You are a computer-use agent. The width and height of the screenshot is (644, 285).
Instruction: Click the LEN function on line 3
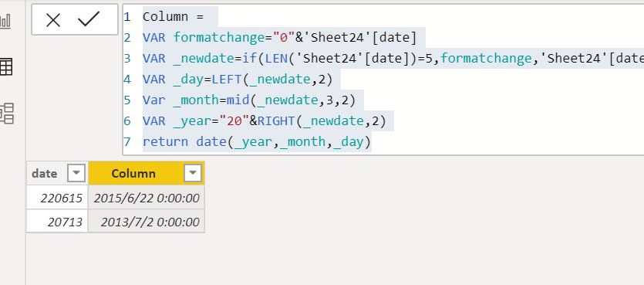[276, 59]
